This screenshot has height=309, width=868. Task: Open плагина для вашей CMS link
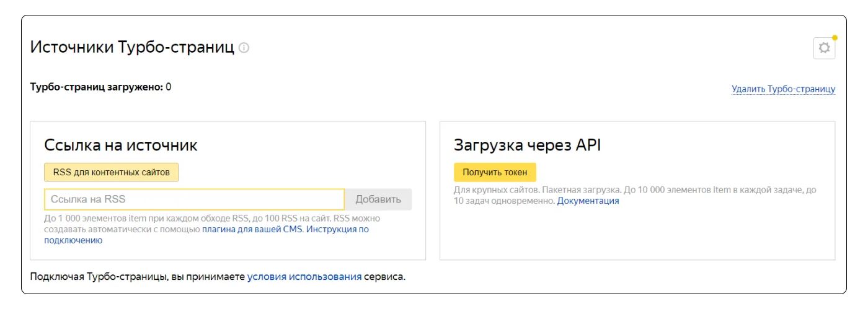[252, 229]
